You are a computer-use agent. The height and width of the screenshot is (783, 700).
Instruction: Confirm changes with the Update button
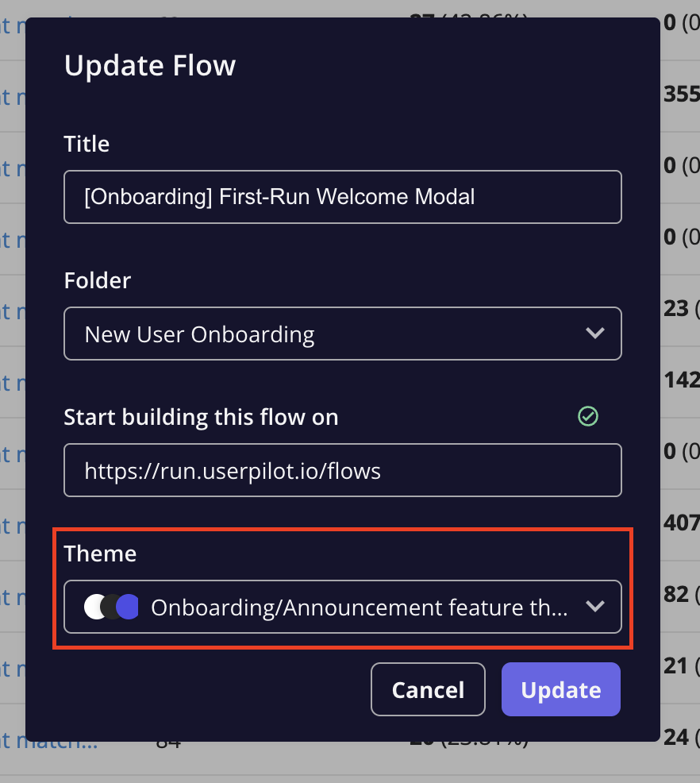(x=561, y=689)
